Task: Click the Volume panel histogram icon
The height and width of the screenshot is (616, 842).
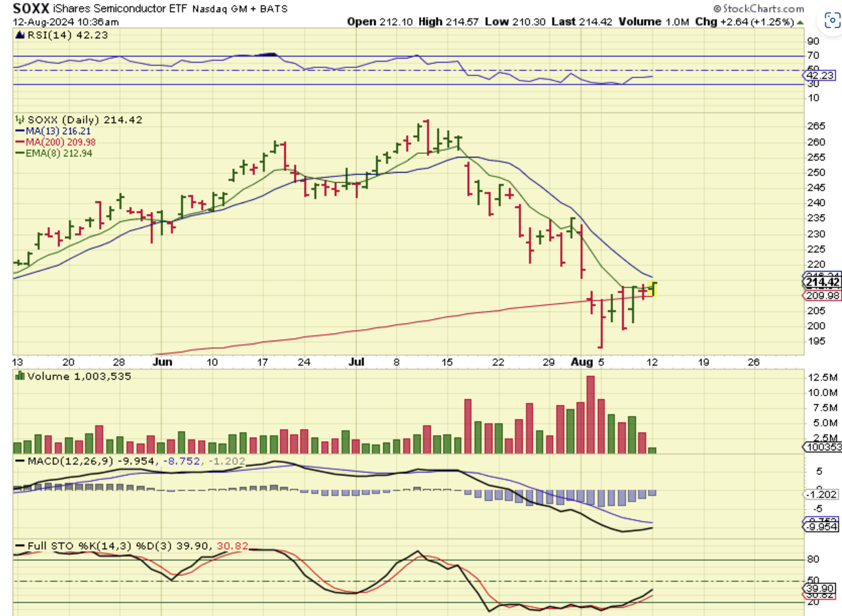Action: pyautogui.click(x=20, y=376)
